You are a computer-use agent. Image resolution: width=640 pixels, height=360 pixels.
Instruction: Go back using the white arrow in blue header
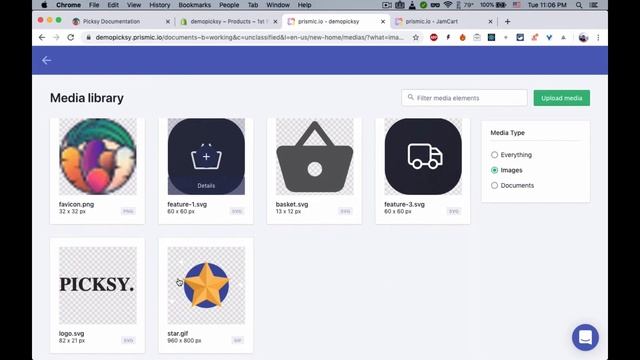pos(47,60)
